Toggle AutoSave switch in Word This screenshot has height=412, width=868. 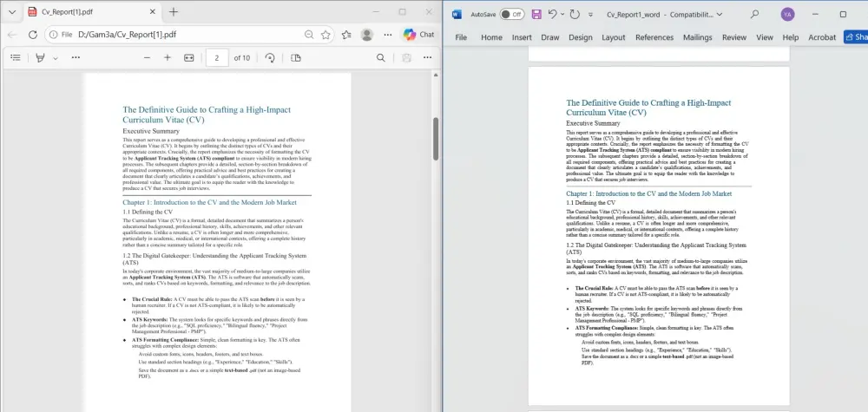[x=512, y=15]
